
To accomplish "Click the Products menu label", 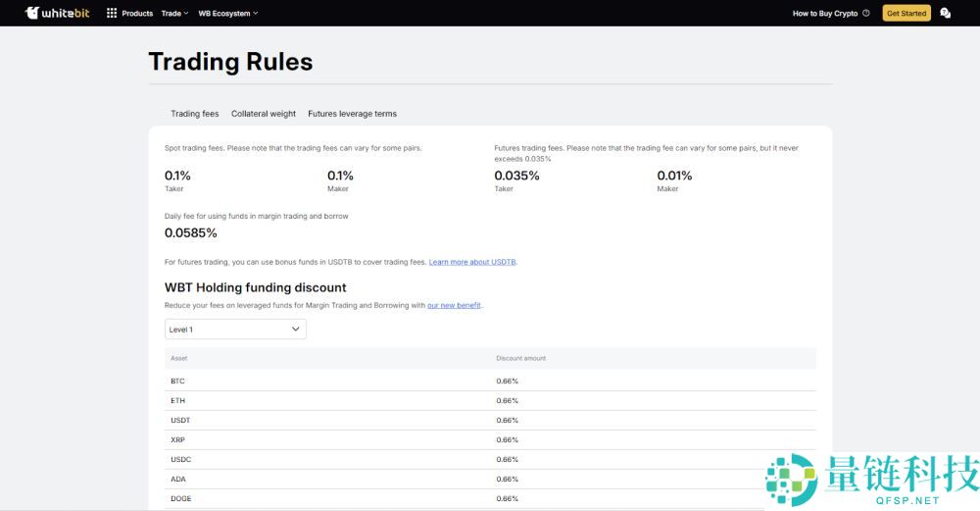I will (x=137, y=14).
